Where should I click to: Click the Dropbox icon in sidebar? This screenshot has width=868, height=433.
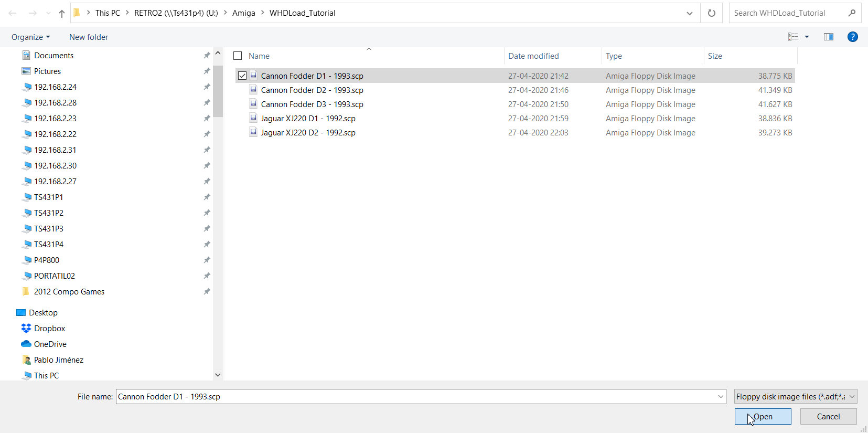[26, 328]
